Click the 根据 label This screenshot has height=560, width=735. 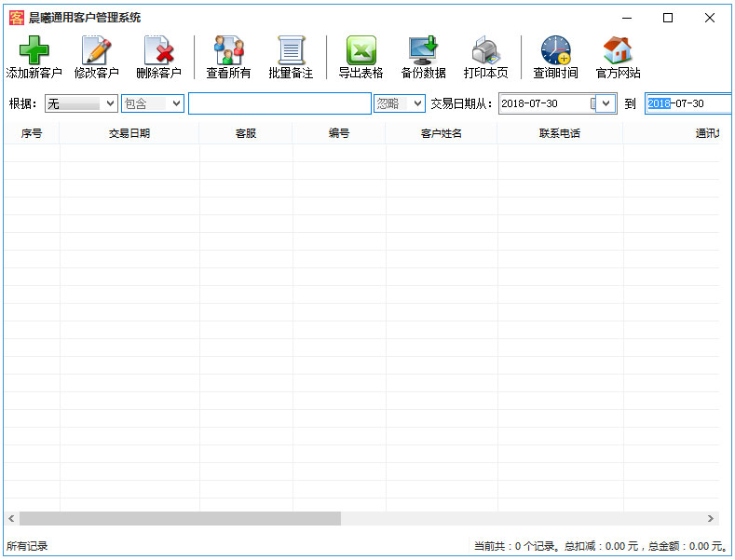point(22,103)
